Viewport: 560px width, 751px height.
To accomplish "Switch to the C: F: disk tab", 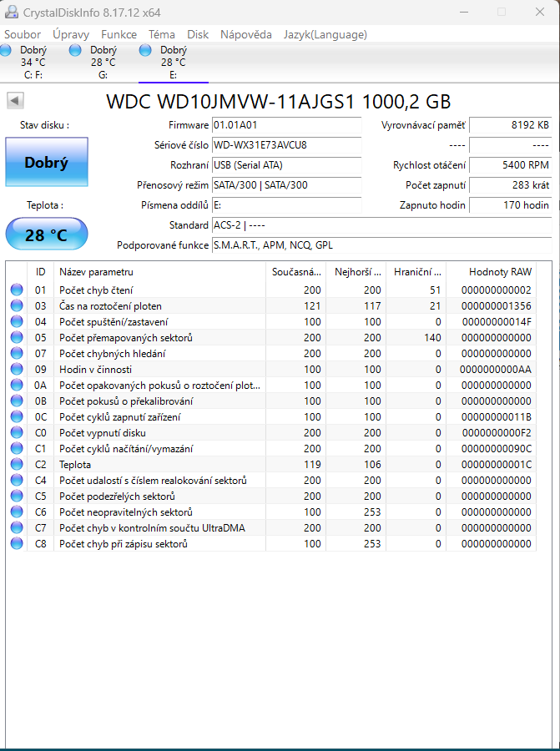I will tap(33, 63).
